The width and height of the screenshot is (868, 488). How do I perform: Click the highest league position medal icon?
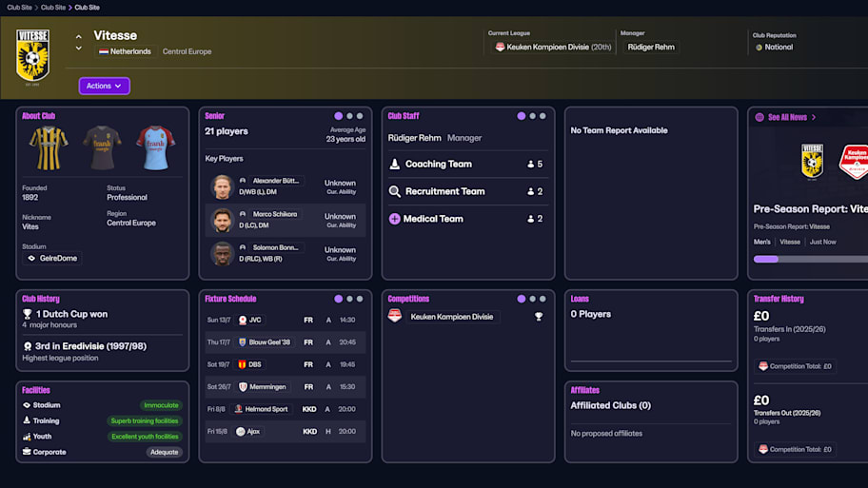click(28, 346)
